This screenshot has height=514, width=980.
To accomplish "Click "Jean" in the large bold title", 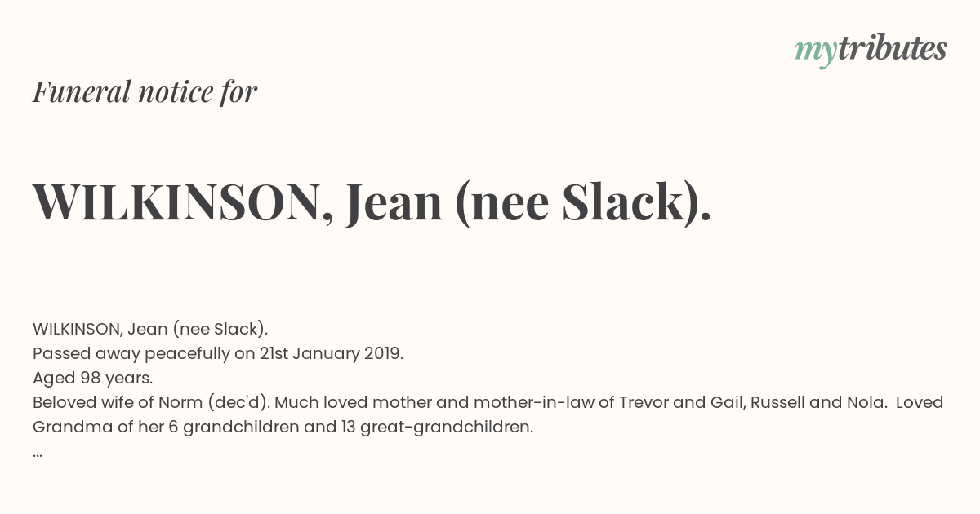I will pos(394,203).
